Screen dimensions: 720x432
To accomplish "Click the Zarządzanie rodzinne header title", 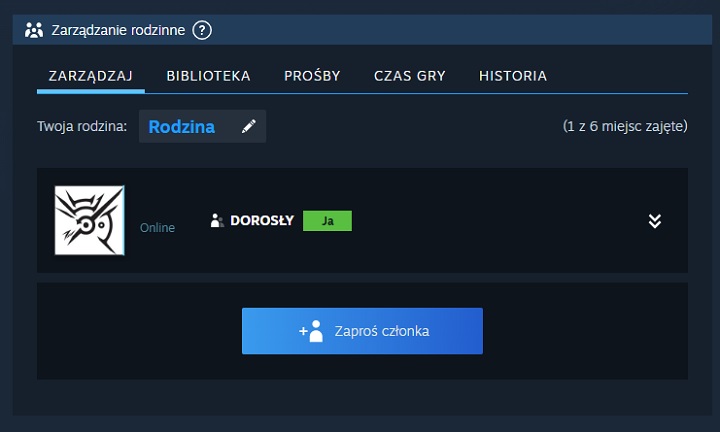I will (118, 30).
